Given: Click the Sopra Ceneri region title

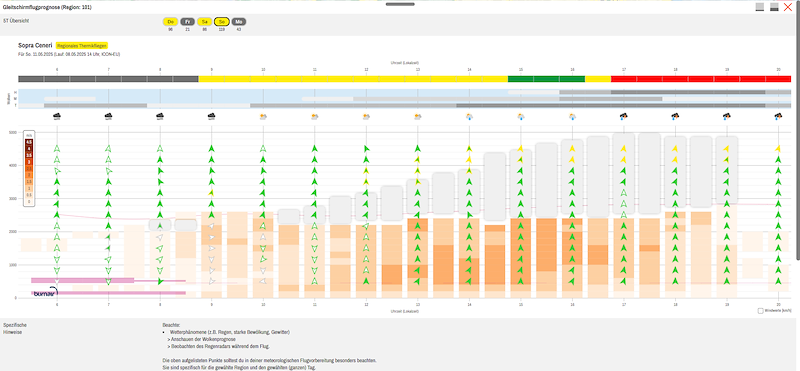Looking at the screenshot, I should (35, 45).
